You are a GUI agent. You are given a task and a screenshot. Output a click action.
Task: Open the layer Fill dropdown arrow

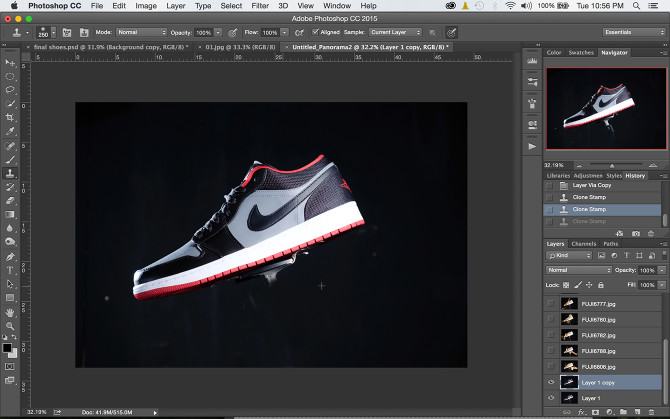[x=662, y=285]
